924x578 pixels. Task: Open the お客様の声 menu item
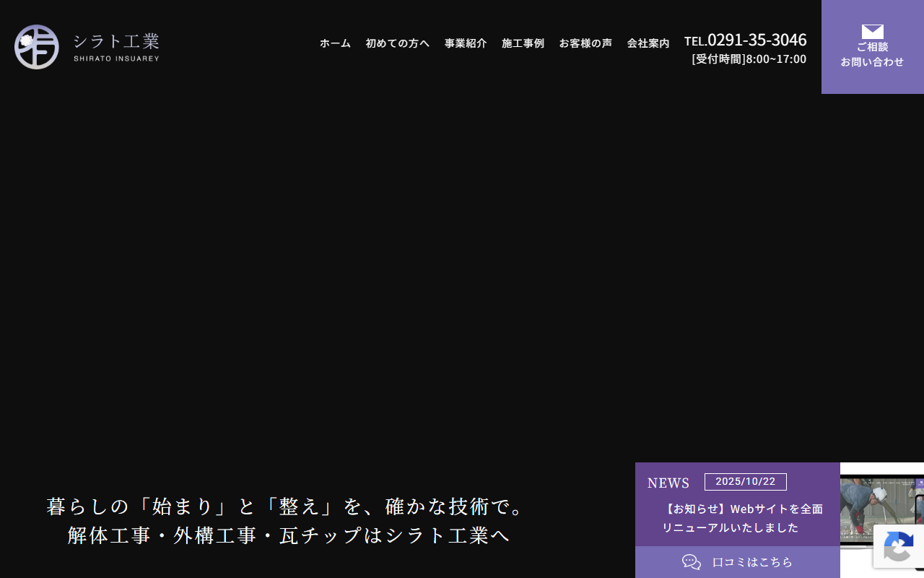(585, 43)
